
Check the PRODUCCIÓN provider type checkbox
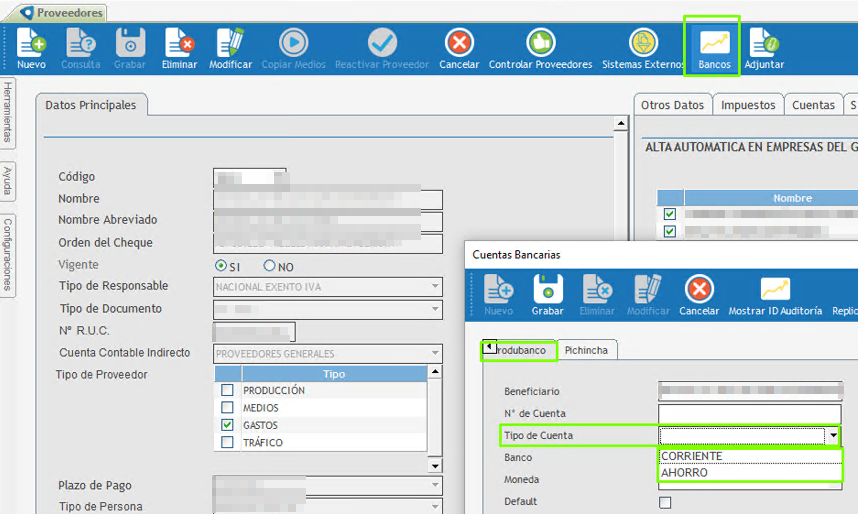[227, 390]
